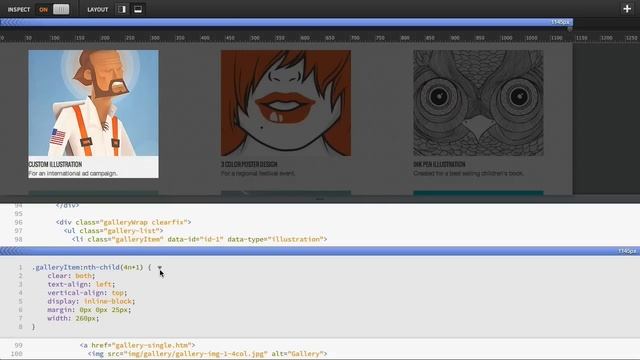Open the dropdown arrow after the .galleryItem selector
The height and width of the screenshot is (360, 640).
160,267
